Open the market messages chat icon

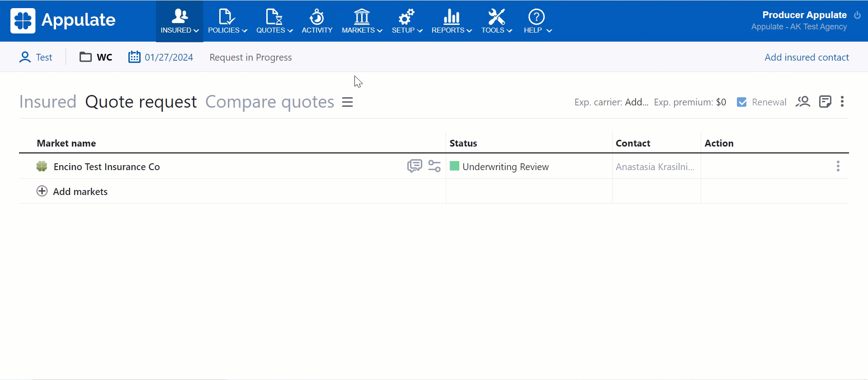point(414,166)
